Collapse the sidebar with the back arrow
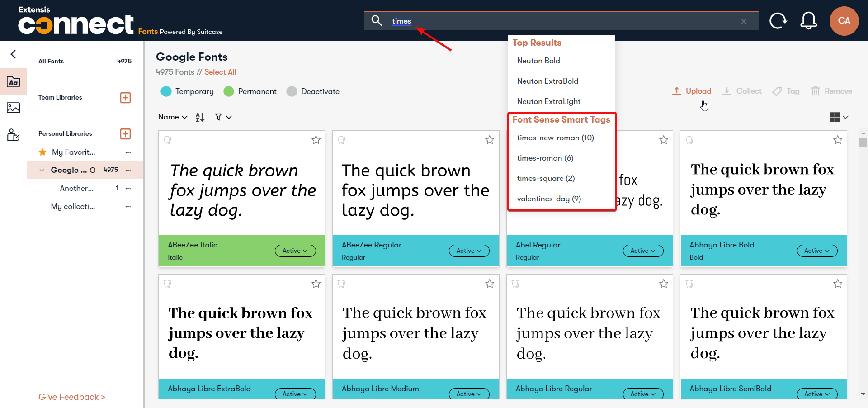The width and height of the screenshot is (868, 408). (x=14, y=54)
